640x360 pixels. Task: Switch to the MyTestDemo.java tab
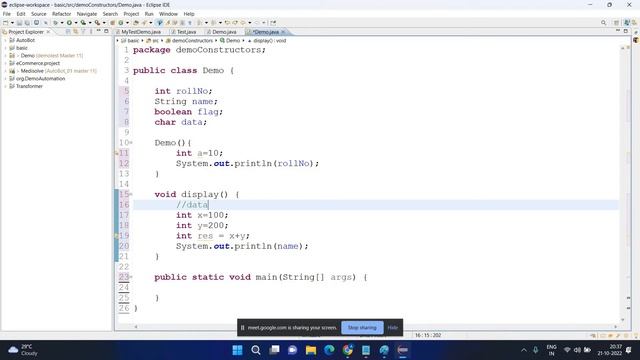[x=138, y=32]
